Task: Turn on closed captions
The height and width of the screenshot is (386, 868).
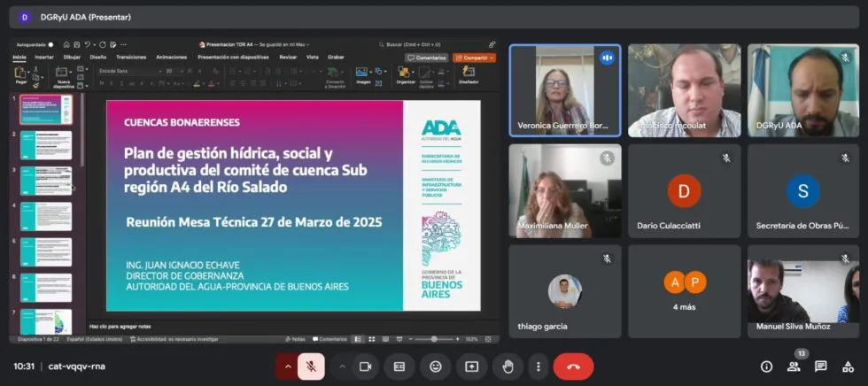Action: [x=399, y=367]
